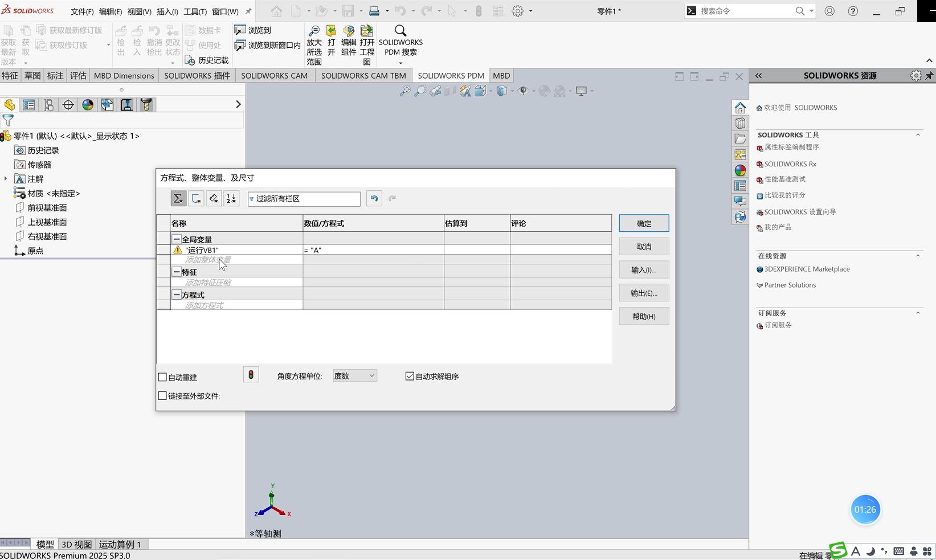Image resolution: width=936 pixels, height=560 pixels.
Task: Click the 确定 button
Action: 644,223
